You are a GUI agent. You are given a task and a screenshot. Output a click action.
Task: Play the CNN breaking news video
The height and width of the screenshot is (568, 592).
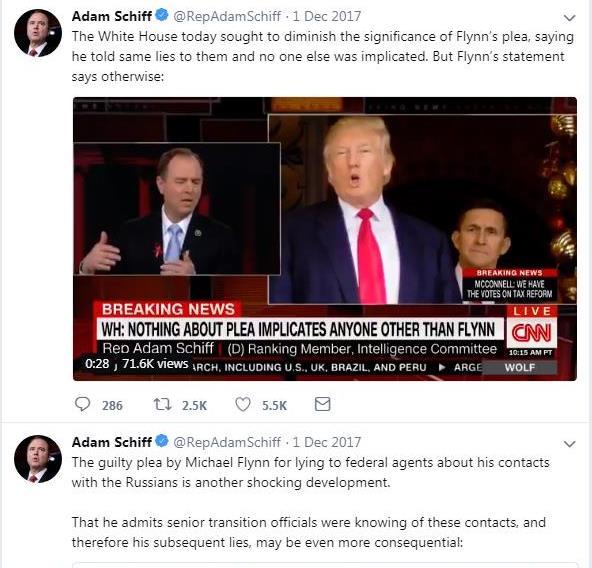tap(325, 239)
